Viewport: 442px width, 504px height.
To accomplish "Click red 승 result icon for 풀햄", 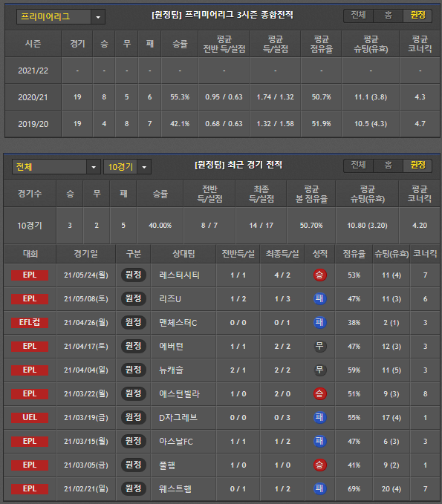I will click(319, 465).
